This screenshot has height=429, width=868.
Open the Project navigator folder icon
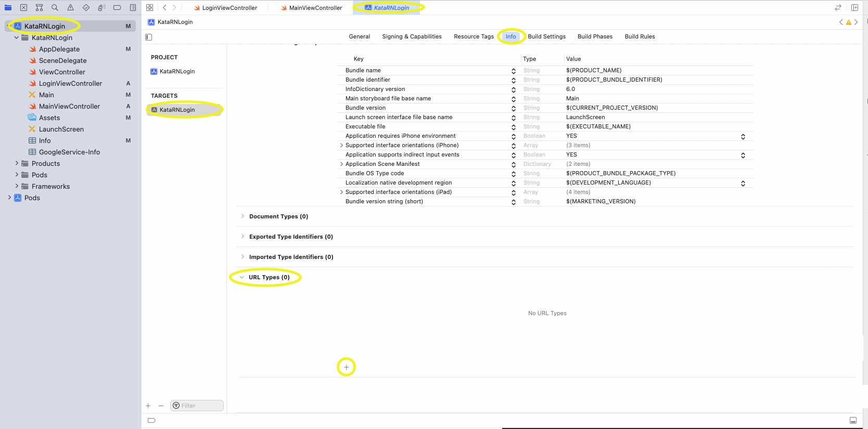(x=8, y=8)
